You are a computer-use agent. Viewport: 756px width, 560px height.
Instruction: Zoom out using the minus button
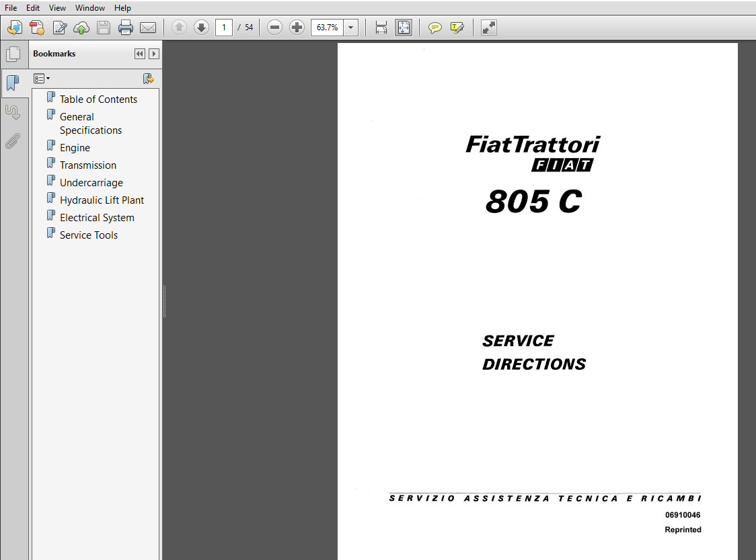point(274,28)
